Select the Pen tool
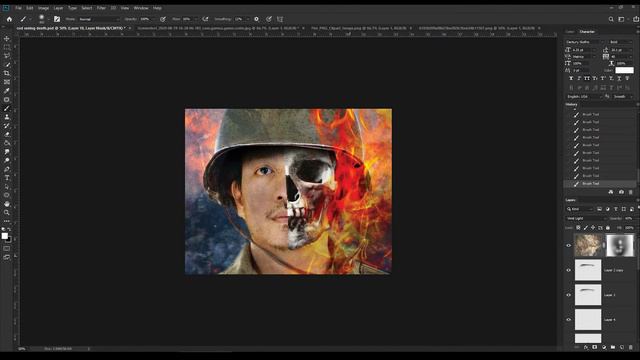This screenshot has width=640, height=360. [x=7, y=169]
